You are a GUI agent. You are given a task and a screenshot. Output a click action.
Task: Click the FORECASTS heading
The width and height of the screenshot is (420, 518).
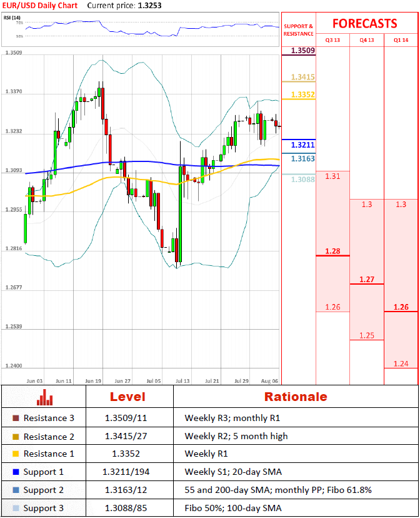tap(364, 24)
